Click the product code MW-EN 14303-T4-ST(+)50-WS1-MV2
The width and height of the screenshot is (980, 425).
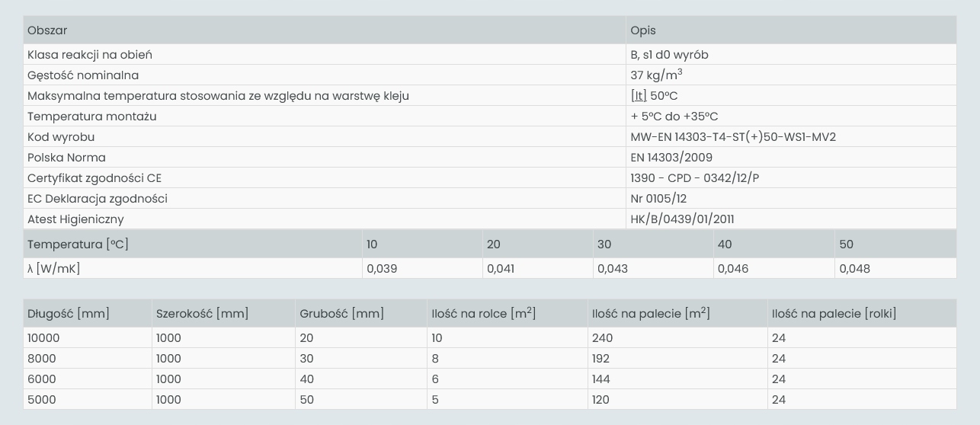(733, 137)
